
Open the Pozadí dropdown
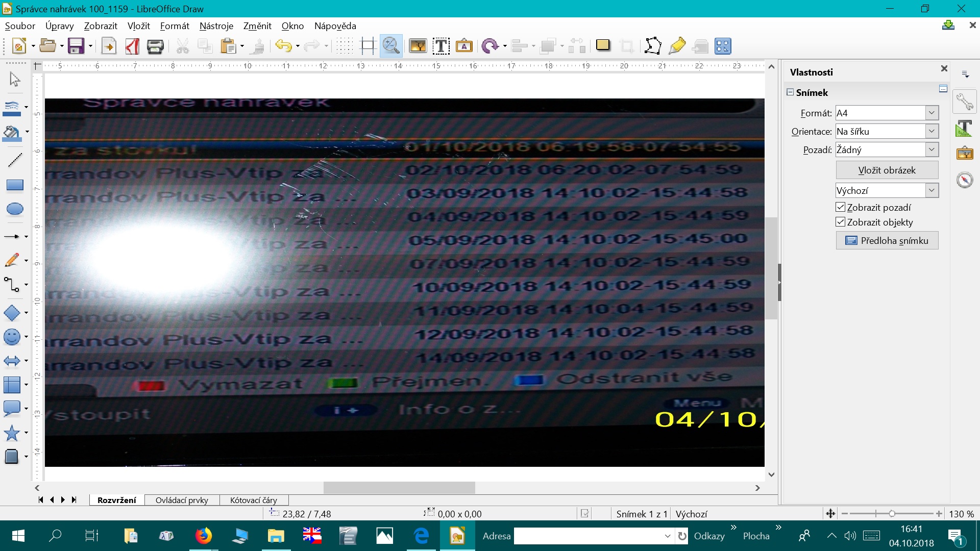click(x=932, y=149)
